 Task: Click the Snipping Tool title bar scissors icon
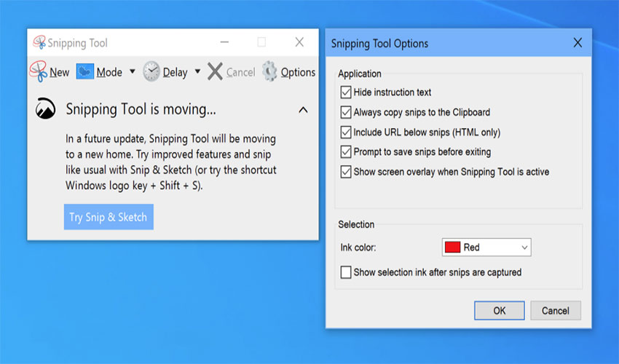point(39,42)
